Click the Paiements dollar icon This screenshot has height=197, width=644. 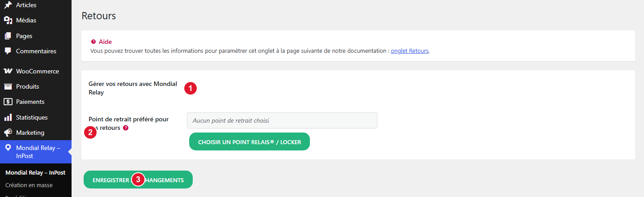coord(8,102)
